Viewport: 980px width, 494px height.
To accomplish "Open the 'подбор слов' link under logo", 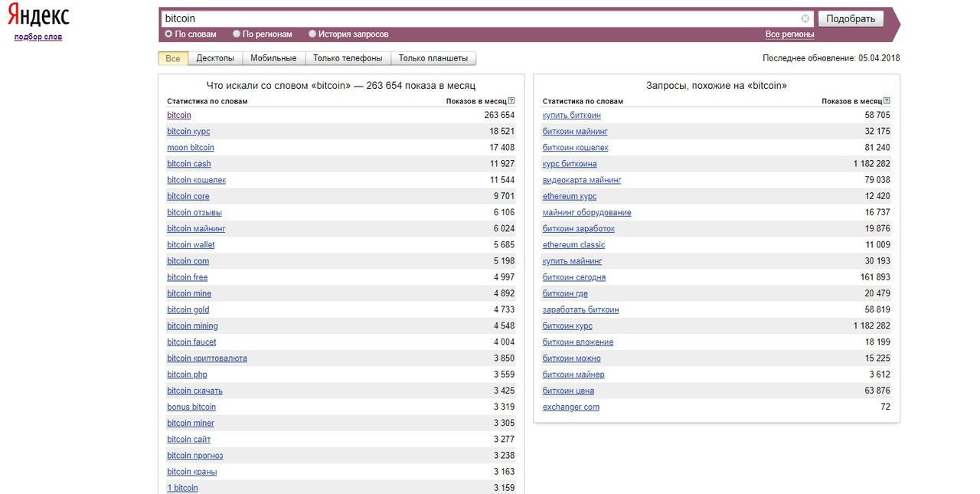I will tap(38, 37).
